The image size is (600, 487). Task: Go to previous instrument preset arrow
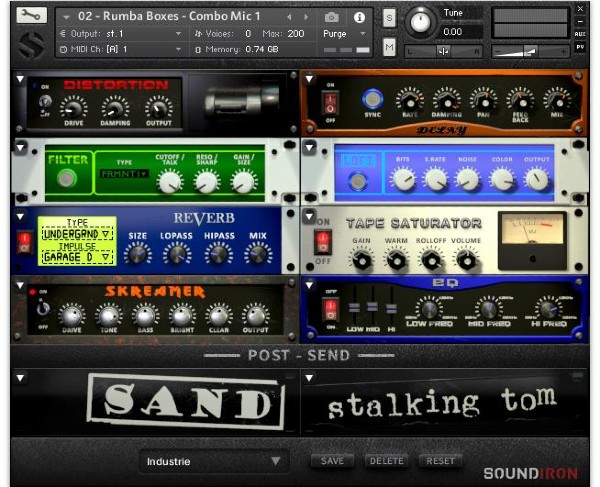tap(289, 17)
